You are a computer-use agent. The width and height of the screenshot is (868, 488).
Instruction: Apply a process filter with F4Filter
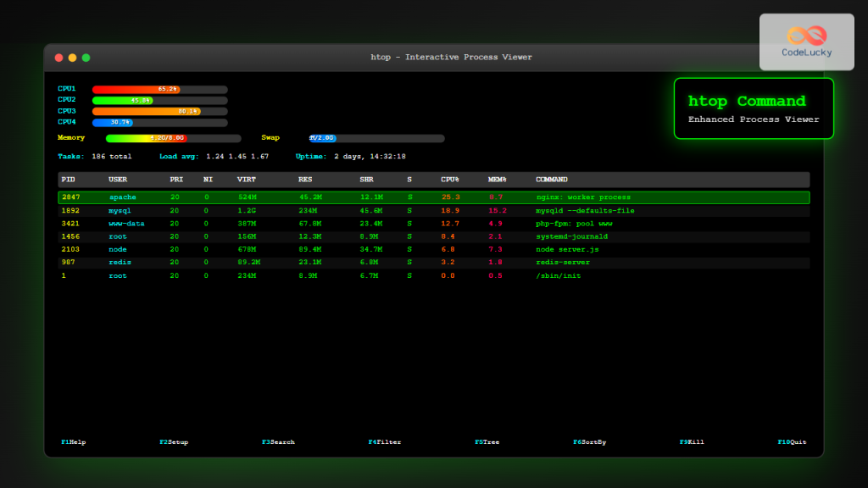(384, 441)
